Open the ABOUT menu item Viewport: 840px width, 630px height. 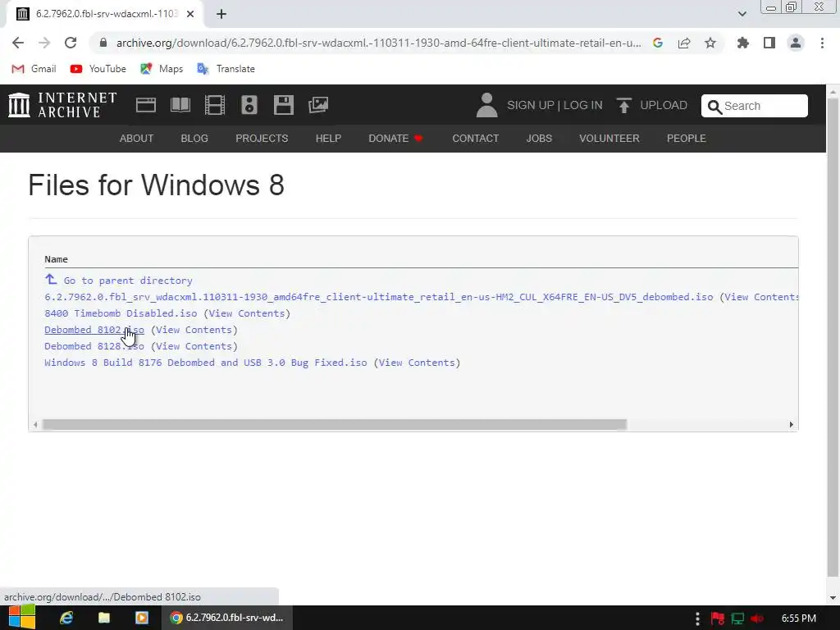pos(137,138)
